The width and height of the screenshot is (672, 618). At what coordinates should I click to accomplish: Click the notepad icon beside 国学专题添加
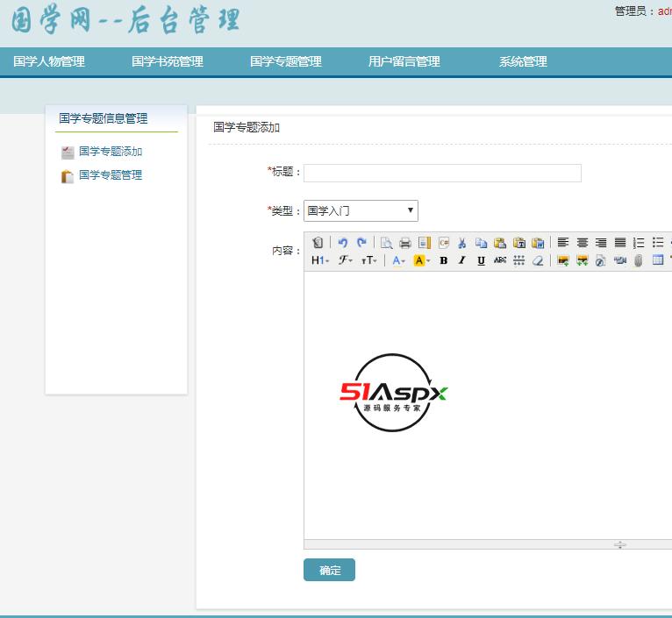pyautogui.click(x=68, y=153)
